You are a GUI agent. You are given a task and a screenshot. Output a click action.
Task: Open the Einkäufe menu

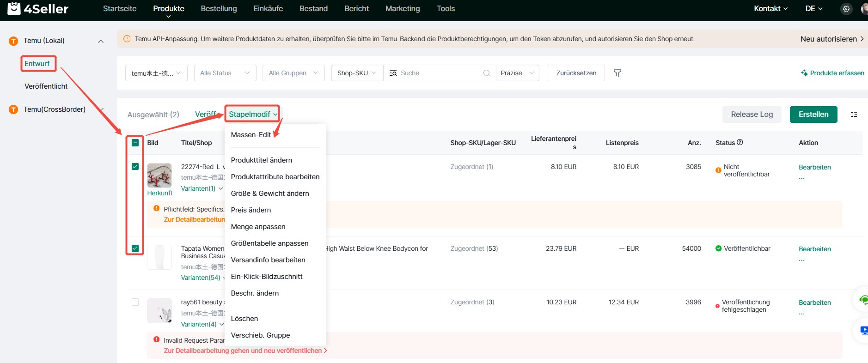[268, 9]
